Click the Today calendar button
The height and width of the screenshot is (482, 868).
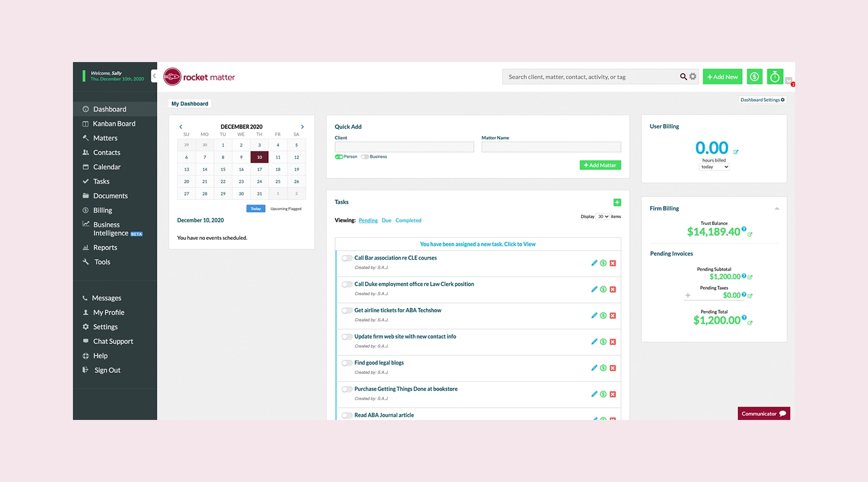pyautogui.click(x=256, y=208)
